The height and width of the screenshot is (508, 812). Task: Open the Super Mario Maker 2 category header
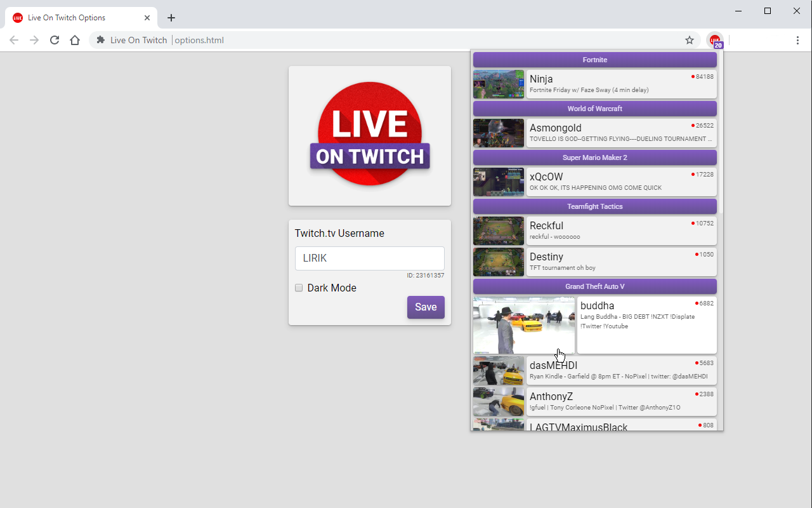point(595,157)
